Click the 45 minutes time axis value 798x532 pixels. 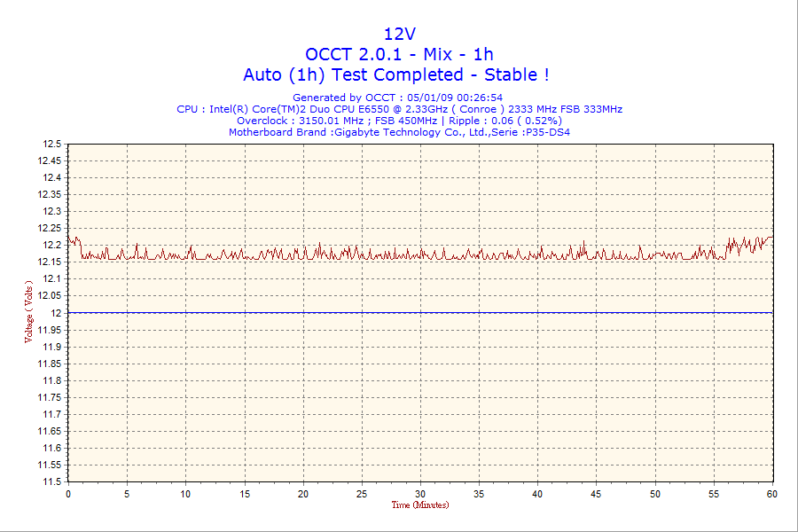[x=596, y=494]
